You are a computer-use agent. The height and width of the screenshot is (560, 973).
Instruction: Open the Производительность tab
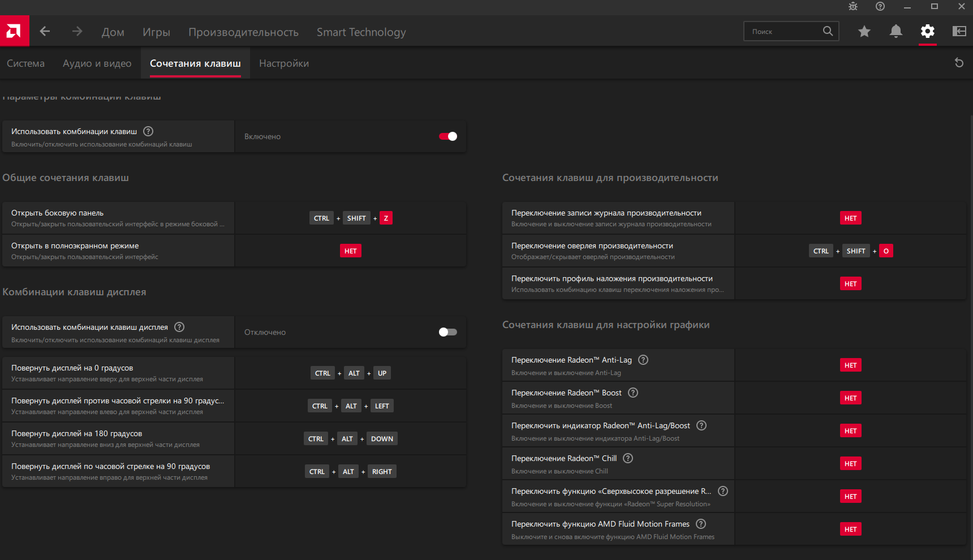(243, 32)
